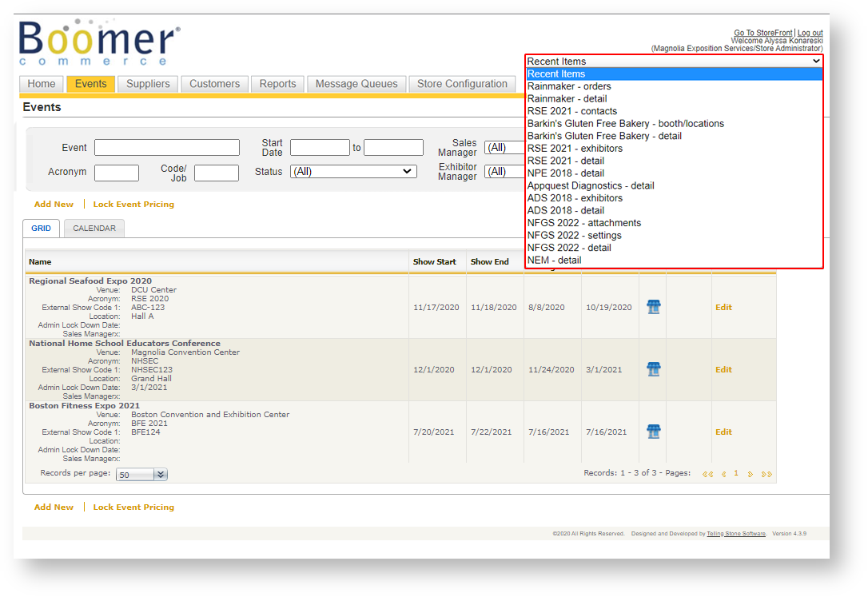Open the Exhibitor Manager dropdown

tap(504, 172)
